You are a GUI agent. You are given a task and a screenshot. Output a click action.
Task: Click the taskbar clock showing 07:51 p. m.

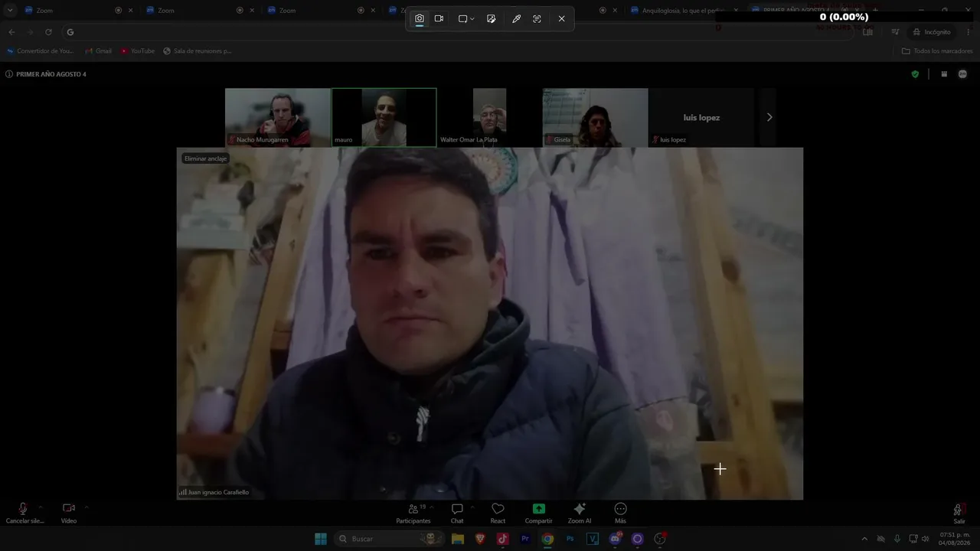[x=955, y=539]
